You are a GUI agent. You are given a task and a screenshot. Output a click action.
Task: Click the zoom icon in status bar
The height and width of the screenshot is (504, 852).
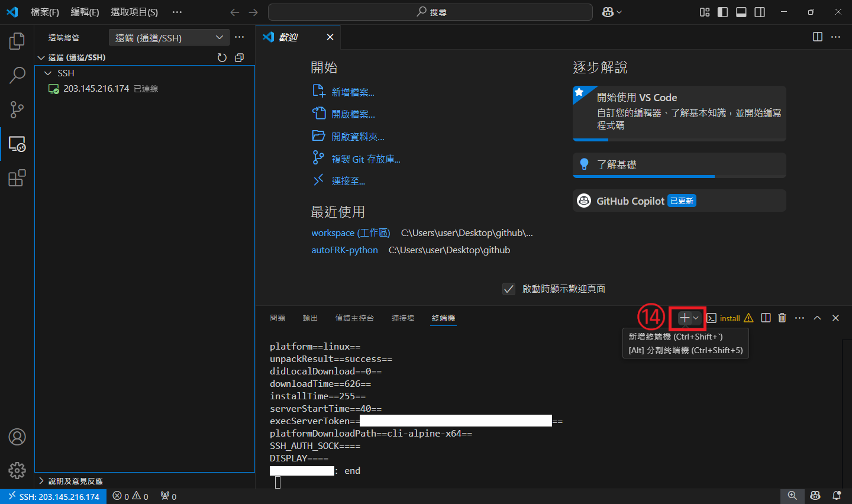tap(792, 496)
